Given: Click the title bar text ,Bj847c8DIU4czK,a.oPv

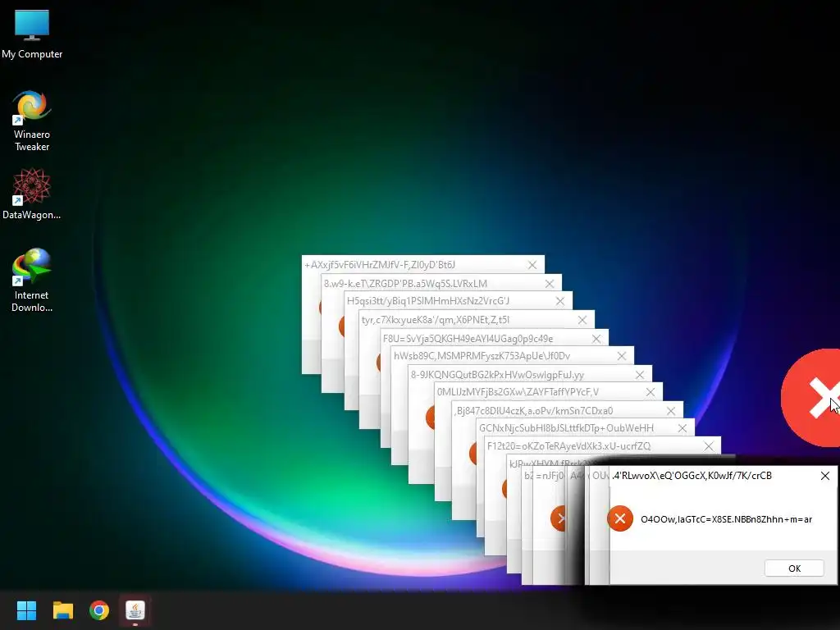Looking at the screenshot, I should pyautogui.click(x=533, y=411).
